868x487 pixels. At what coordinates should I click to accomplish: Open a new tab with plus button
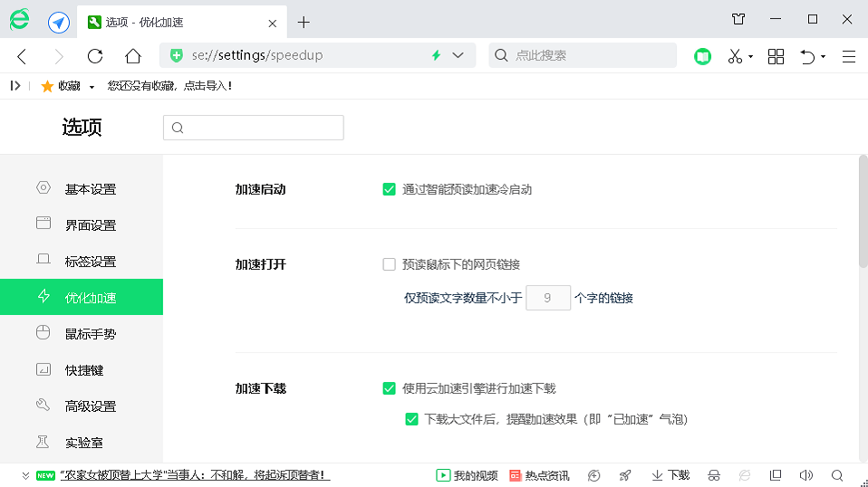(304, 23)
